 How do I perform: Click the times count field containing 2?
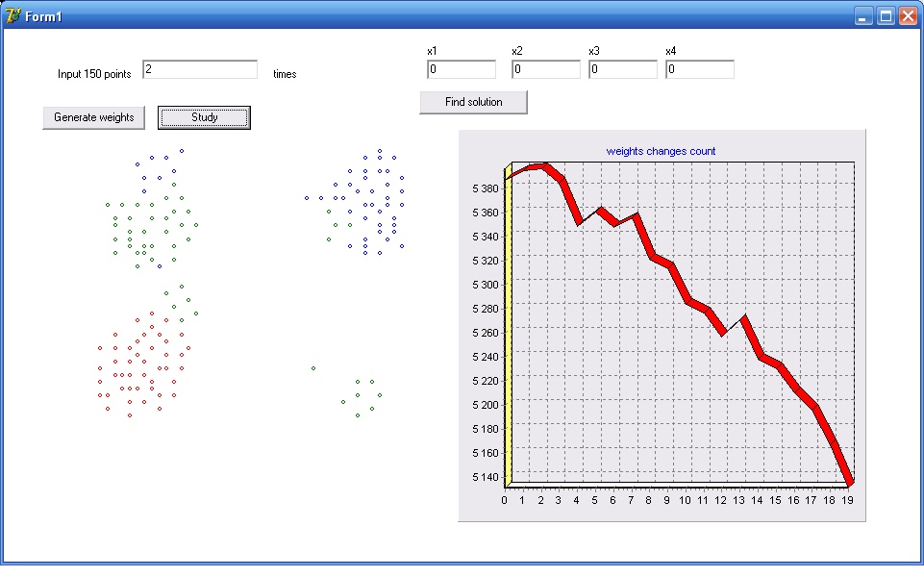pyautogui.click(x=200, y=69)
